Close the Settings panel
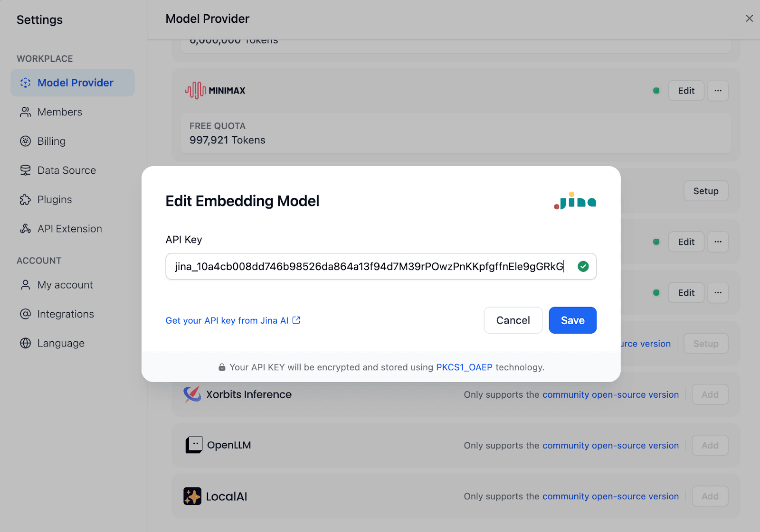The height and width of the screenshot is (532, 760). click(x=749, y=19)
